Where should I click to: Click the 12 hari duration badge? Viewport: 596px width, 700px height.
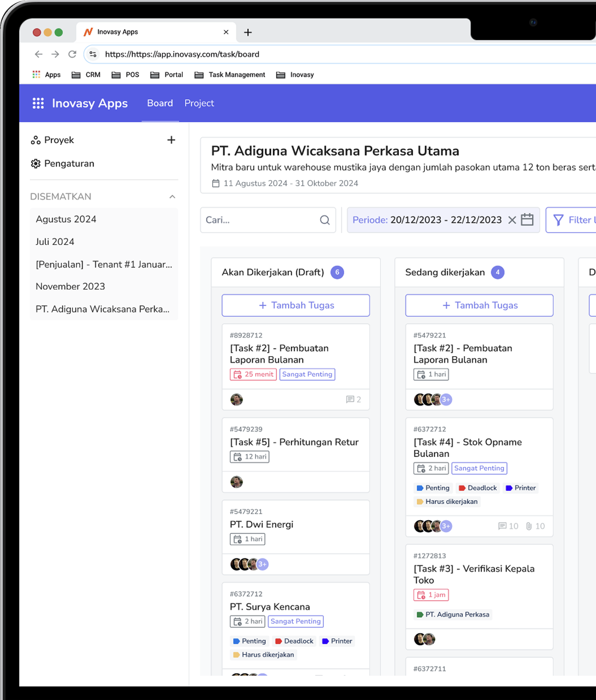coord(250,456)
